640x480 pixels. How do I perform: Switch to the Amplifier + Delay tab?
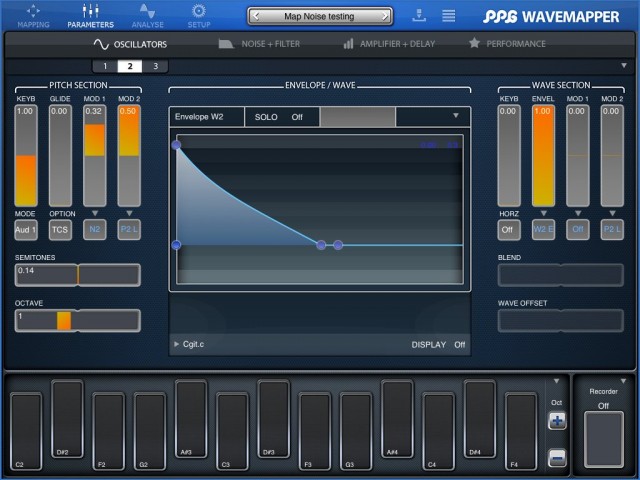(389, 44)
